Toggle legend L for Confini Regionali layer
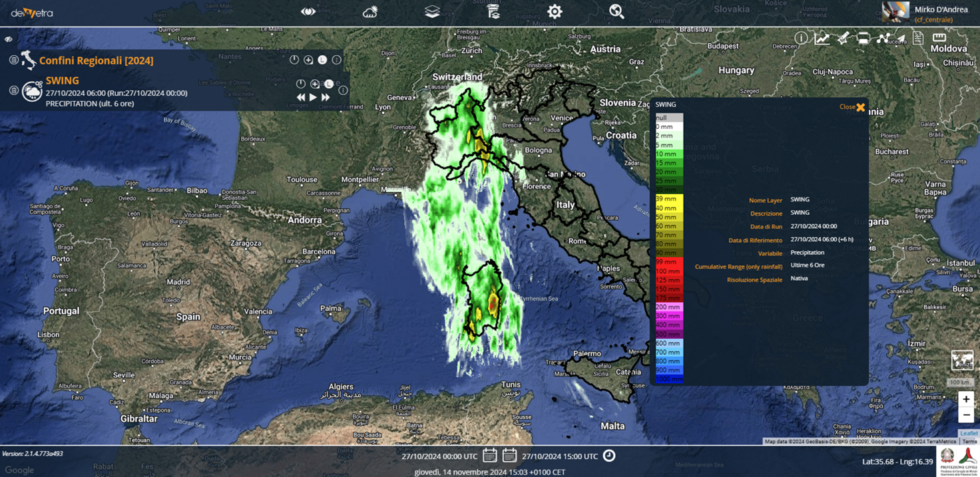This screenshot has width=980, height=477. (x=322, y=60)
